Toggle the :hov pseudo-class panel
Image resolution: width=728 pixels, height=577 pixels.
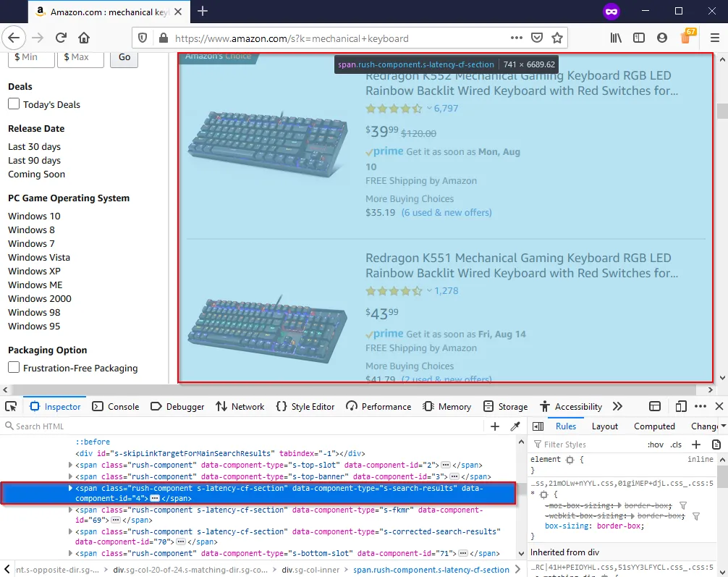(x=656, y=444)
